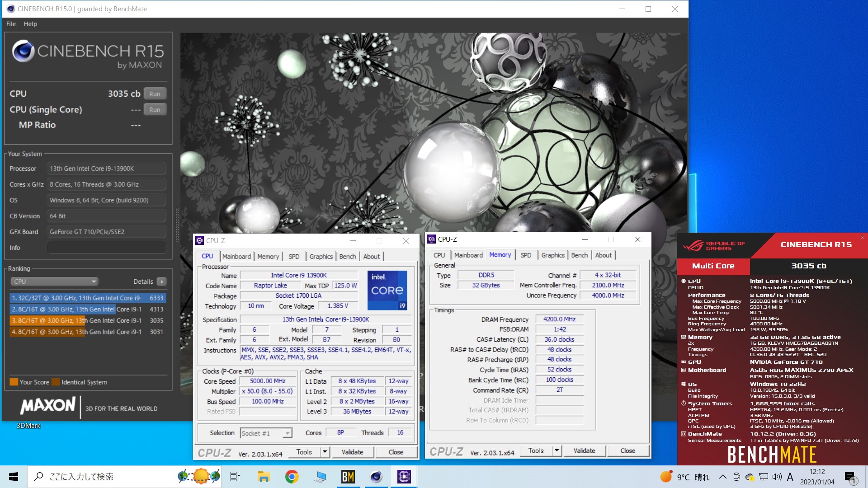Expand Tools dropdown arrow in left CPU-Z
Image resolution: width=868 pixels, height=488 pixels.
click(x=325, y=452)
